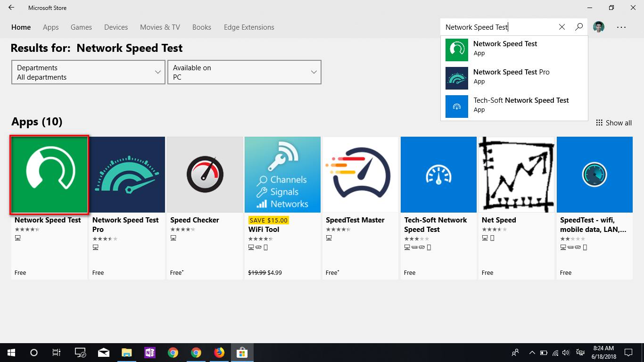Viewport: 644px width, 362px height.
Task: Select the Network Speed Test Pro app tile
Action: [x=127, y=174]
